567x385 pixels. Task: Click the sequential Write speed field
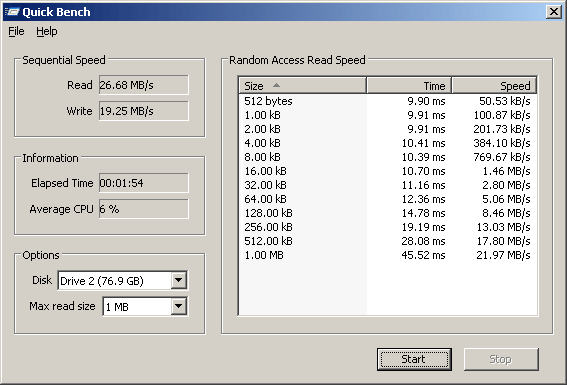[x=144, y=111]
